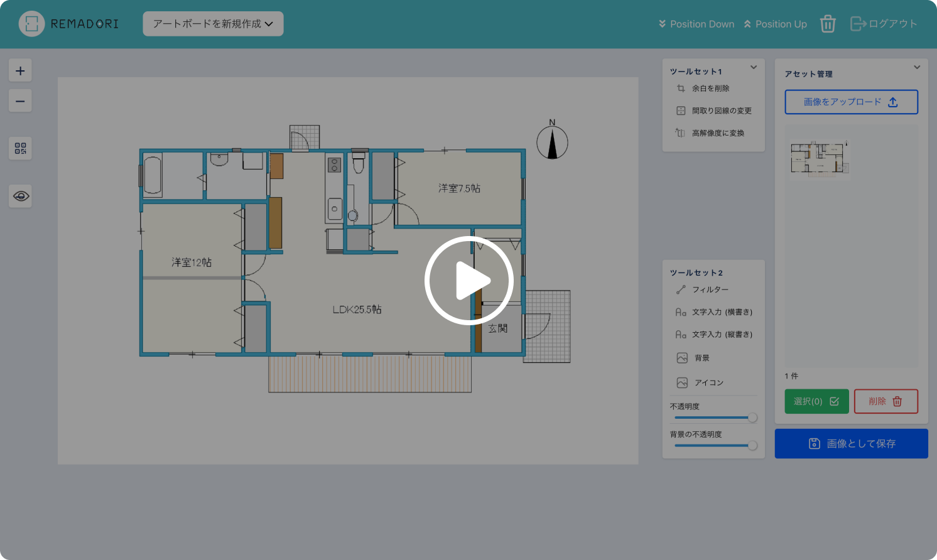Screen dimensions: 937x560
Task: Click the 画像をアップロード upload button
Action: [851, 102]
